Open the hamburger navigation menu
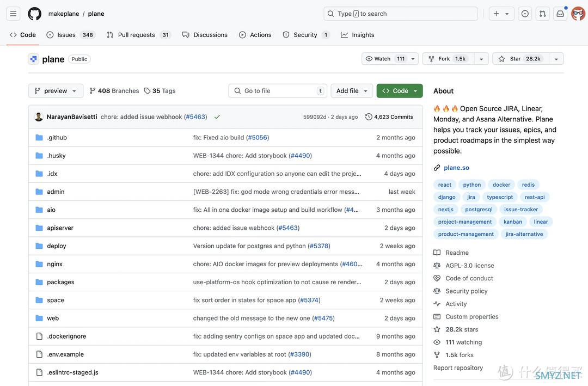The height and width of the screenshot is (386, 588). (x=13, y=14)
